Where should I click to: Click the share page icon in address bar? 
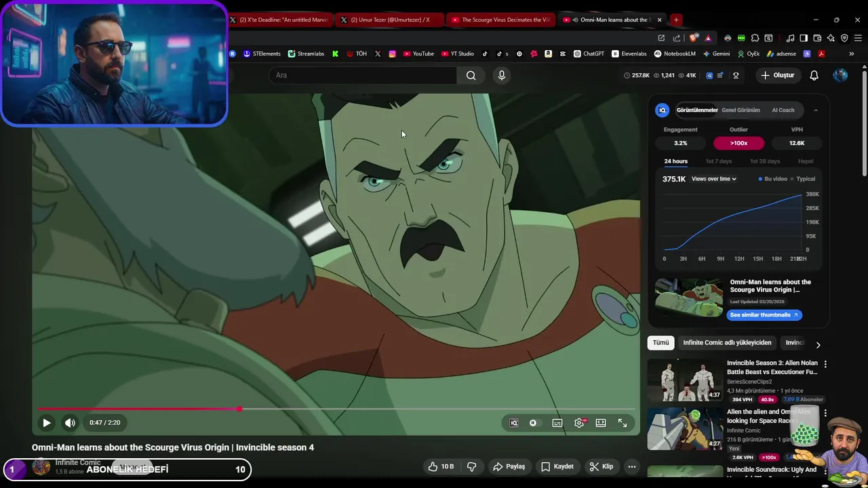pyautogui.click(x=677, y=38)
